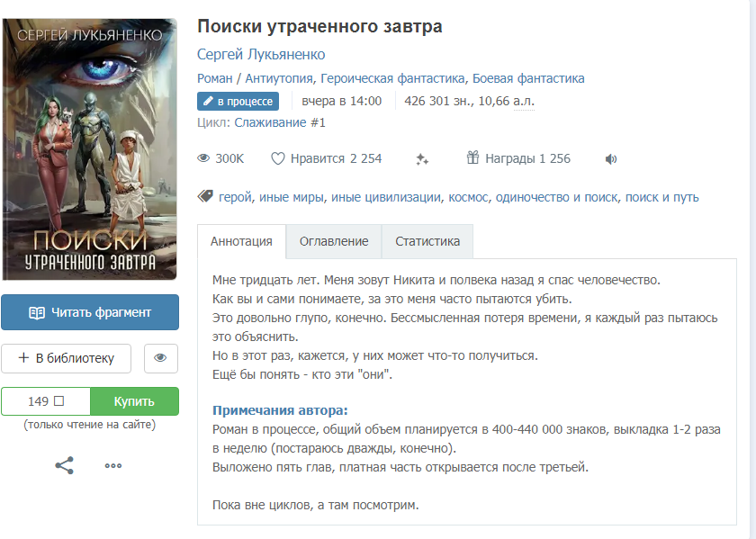
Task: Click the 'вчера в 14:00' update time
Action: (x=341, y=102)
